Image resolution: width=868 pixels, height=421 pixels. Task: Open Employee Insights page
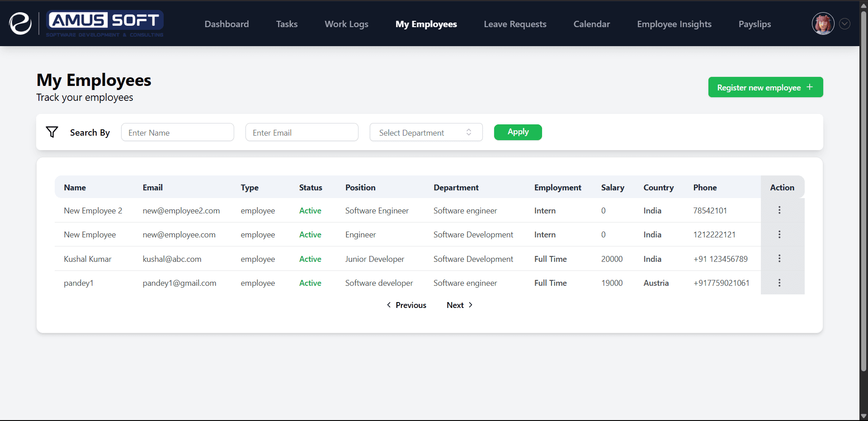tap(674, 24)
